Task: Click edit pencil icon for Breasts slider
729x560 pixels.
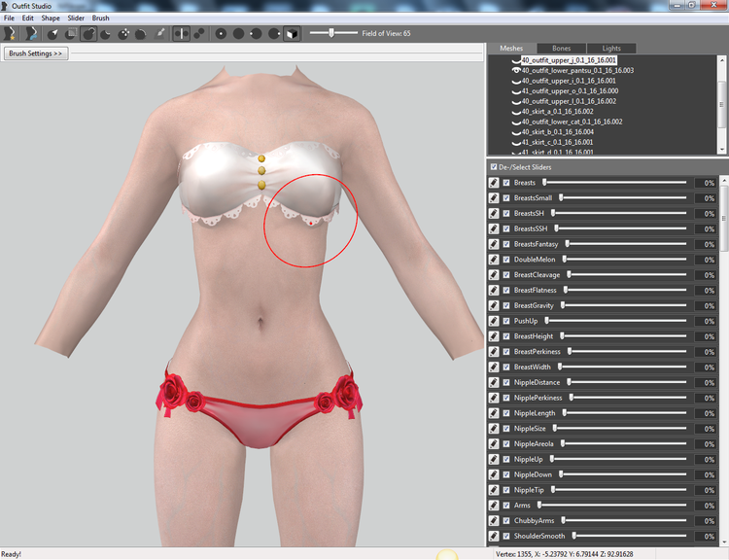Action: (494, 183)
